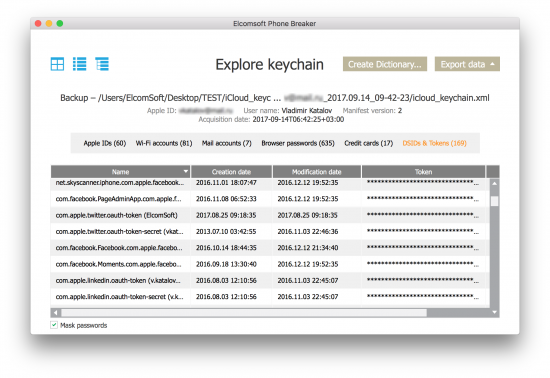The image size is (550, 378).
Task: Click modification date 2017.08.25 09:18:35
Action: 307,215
